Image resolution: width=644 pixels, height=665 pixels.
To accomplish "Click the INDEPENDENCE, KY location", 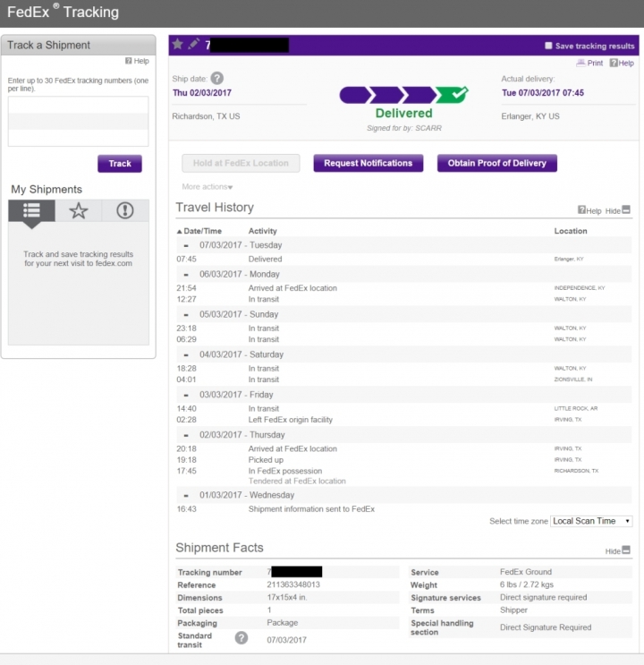I will (580, 288).
